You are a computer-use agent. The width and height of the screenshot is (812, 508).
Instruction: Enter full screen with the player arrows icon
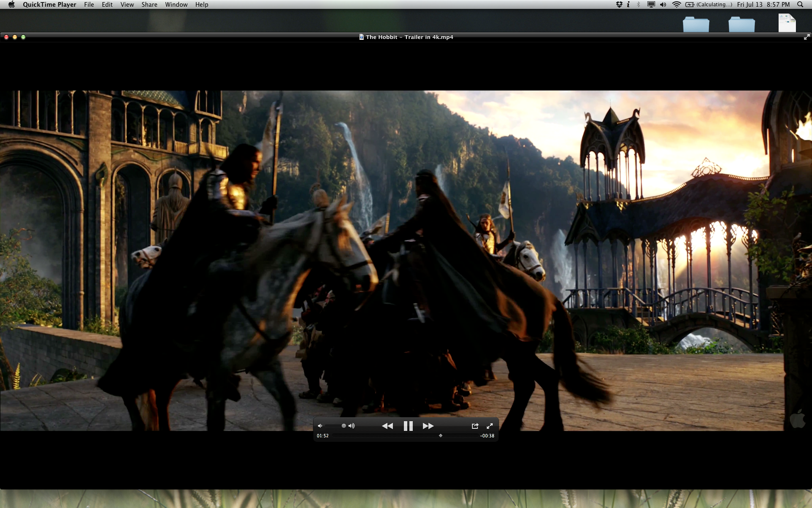(490, 426)
